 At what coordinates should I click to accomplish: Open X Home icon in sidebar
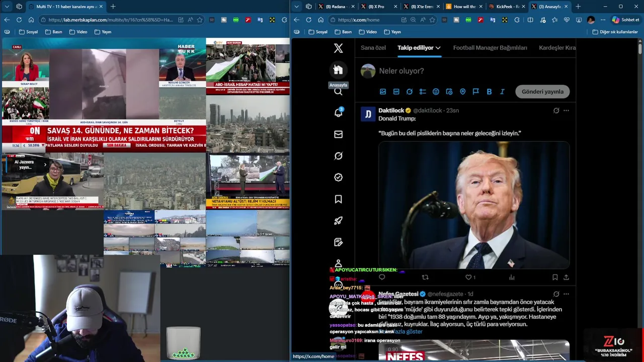[338, 70]
